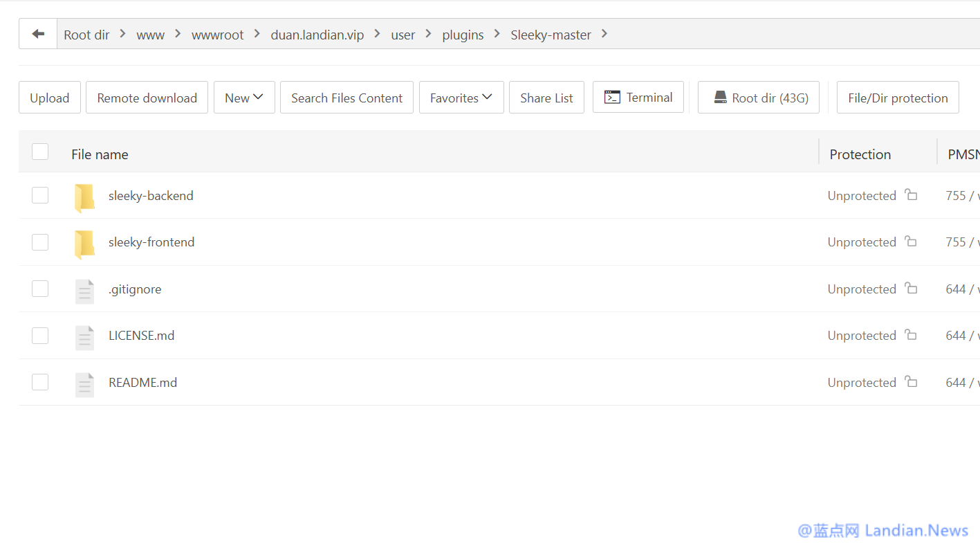Click the lock icon for .gitignore
The width and height of the screenshot is (980, 553).
point(911,289)
